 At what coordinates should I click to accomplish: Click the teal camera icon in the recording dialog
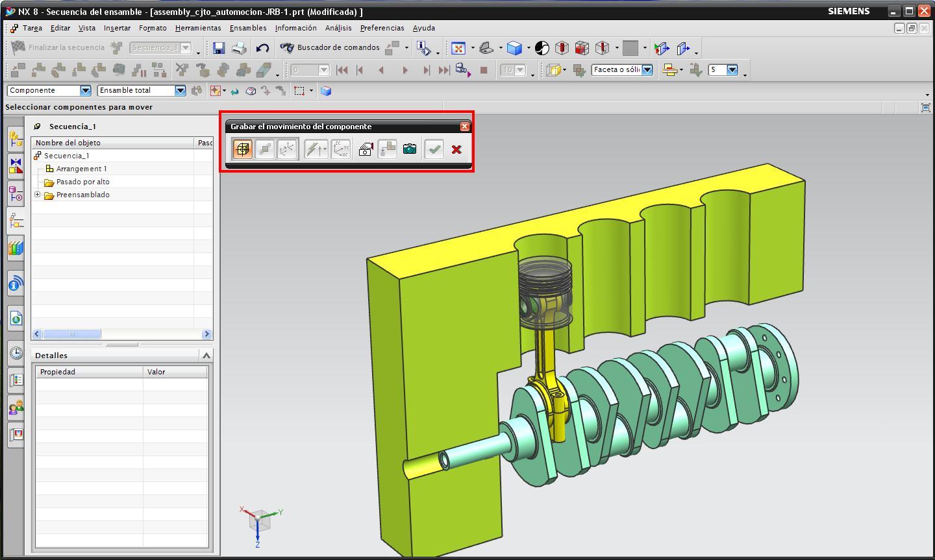[x=410, y=149]
